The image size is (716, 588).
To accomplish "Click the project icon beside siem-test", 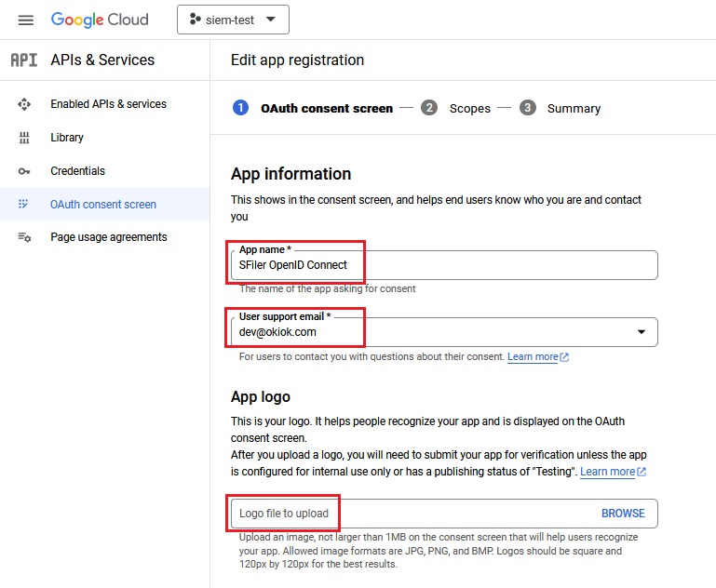I will (x=195, y=20).
